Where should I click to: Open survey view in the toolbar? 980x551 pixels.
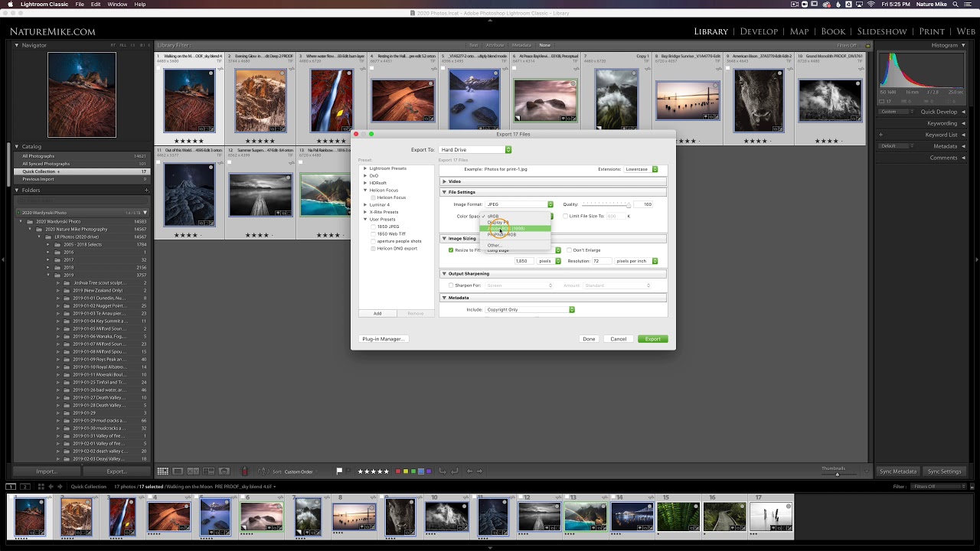coord(208,471)
